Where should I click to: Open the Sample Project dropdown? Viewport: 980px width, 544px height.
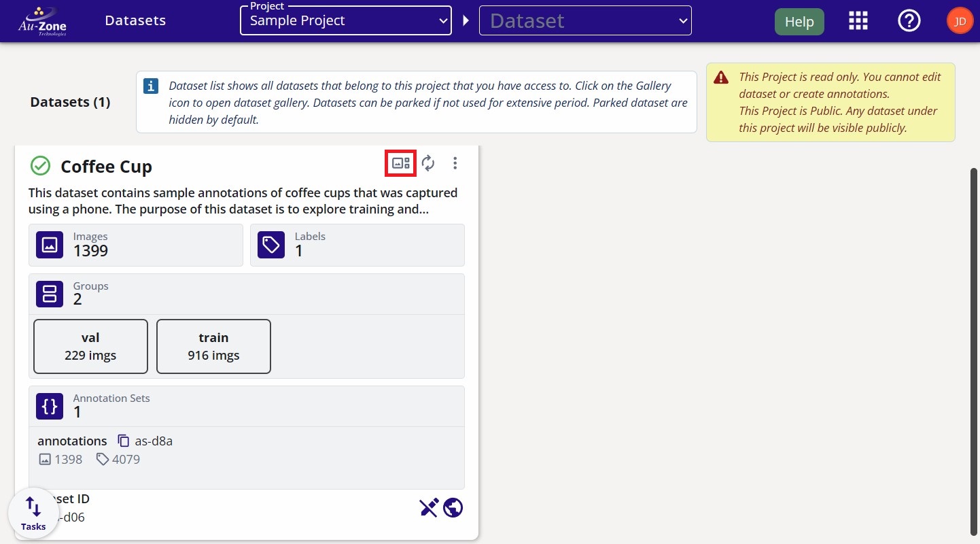345,20
